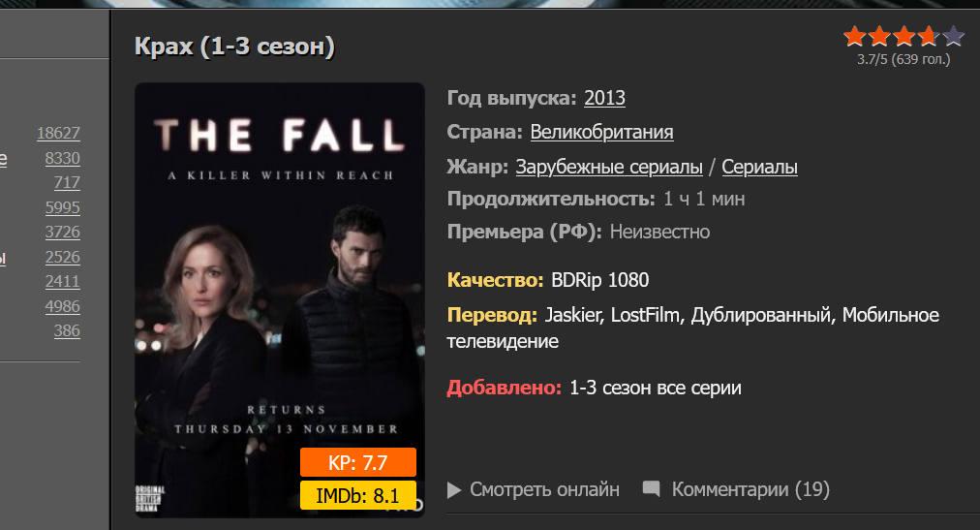
Task: Click the IMDb: 8.1 rating badge
Action: (x=358, y=496)
